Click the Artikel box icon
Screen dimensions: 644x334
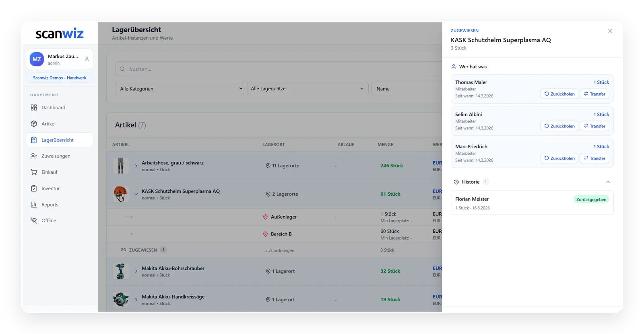(x=34, y=124)
